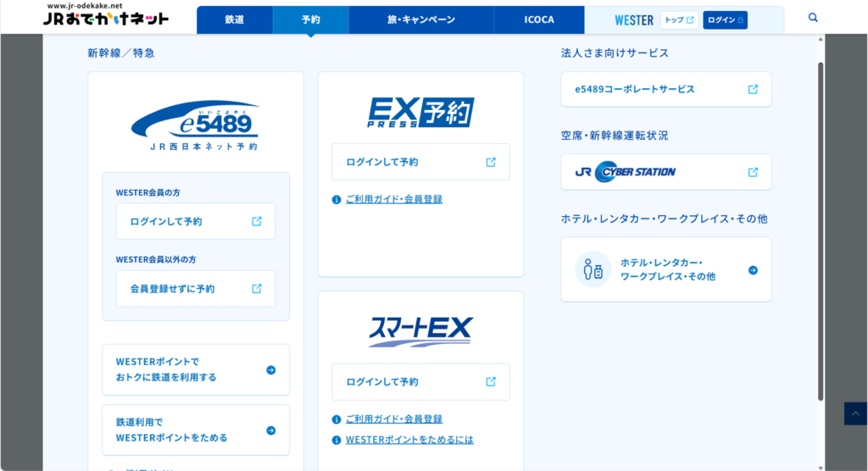The height and width of the screenshot is (471, 868).
Task: Open e5489コーポレートサービス link
Action: tap(665, 89)
